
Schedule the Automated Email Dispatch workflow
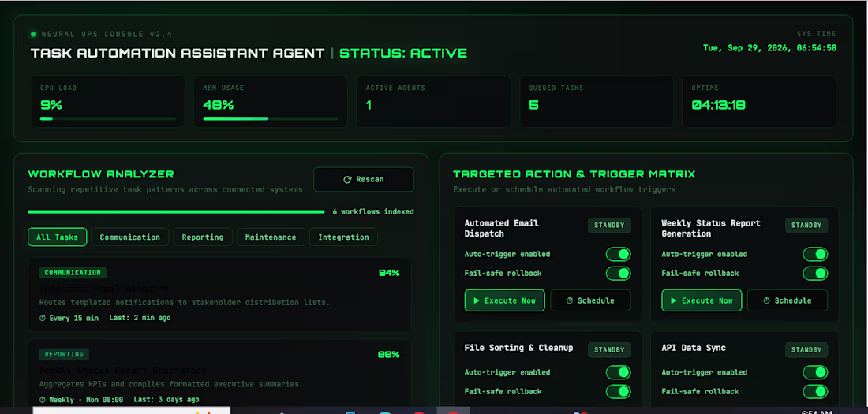(590, 300)
